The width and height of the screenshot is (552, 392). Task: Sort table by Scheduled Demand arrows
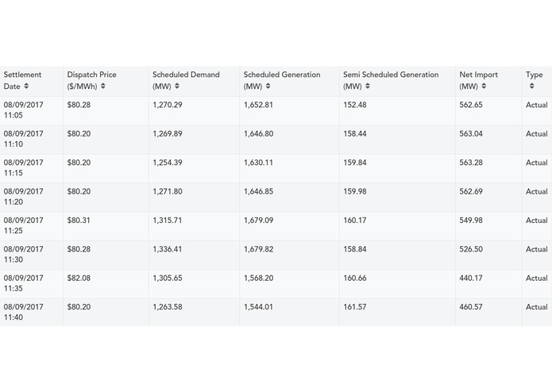click(x=177, y=86)
